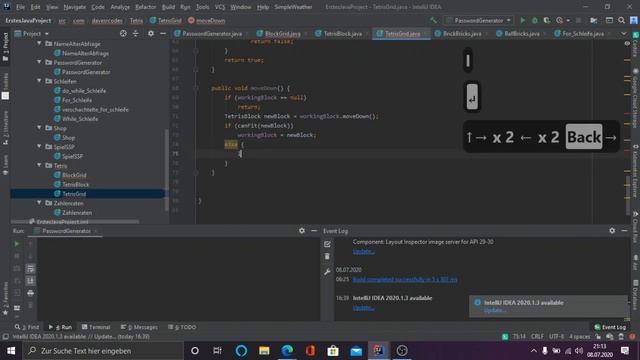
Task: Collapse the Shop folder
Action: 39,128
